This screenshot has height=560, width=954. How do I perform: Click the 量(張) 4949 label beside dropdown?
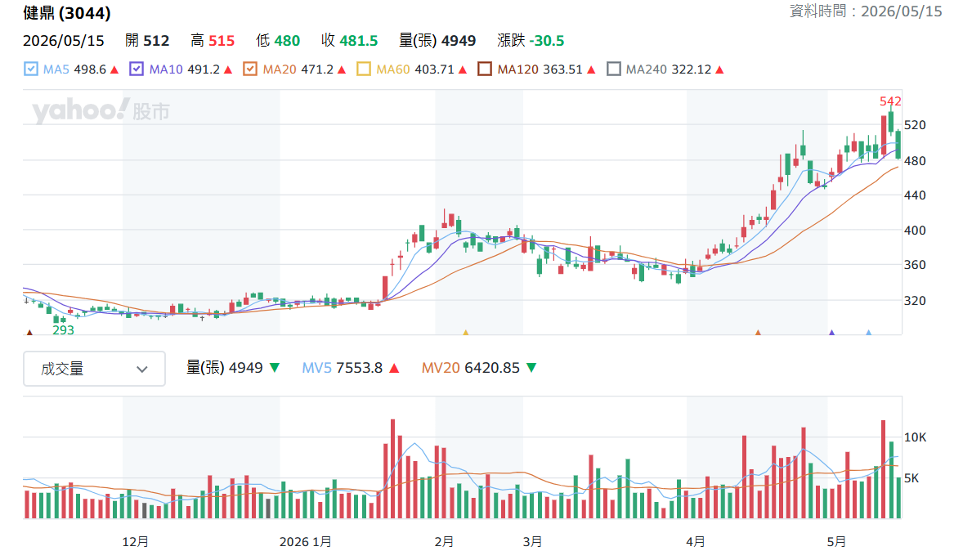pyautogui.click(x=225, y=368)
